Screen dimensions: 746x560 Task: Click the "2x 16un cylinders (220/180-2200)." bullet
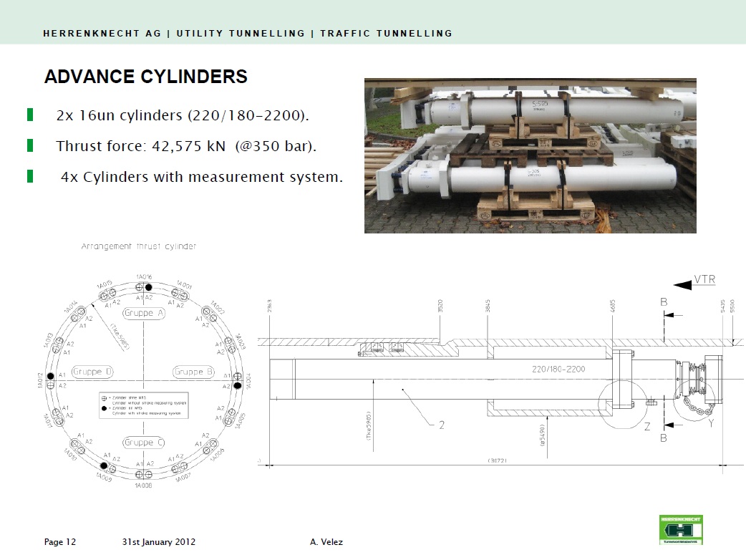click(183, 115)
